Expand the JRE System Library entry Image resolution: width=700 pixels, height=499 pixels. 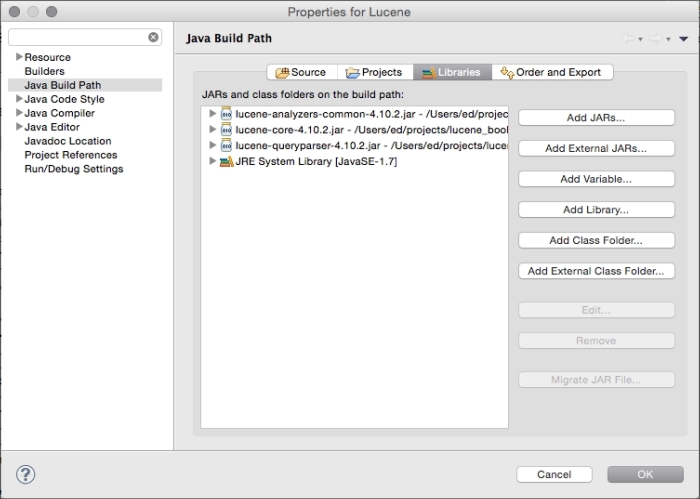pyautogui.click(x=212, y=162)
